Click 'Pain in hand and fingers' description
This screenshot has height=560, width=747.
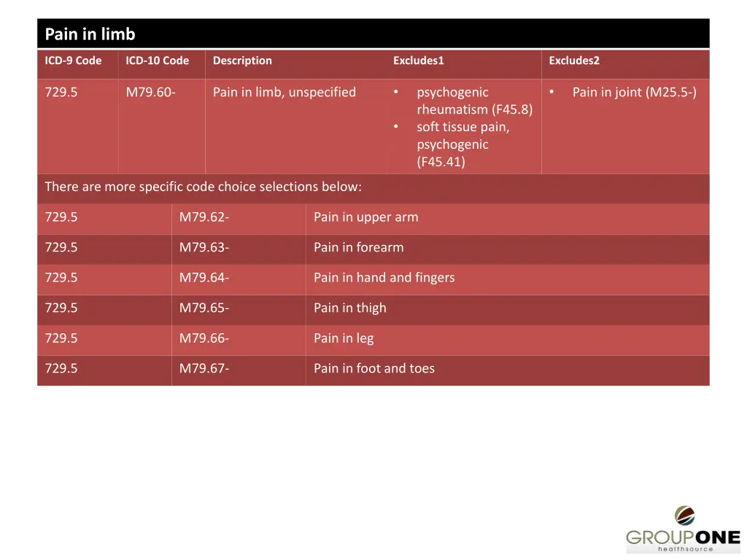[x=384, y=278]
